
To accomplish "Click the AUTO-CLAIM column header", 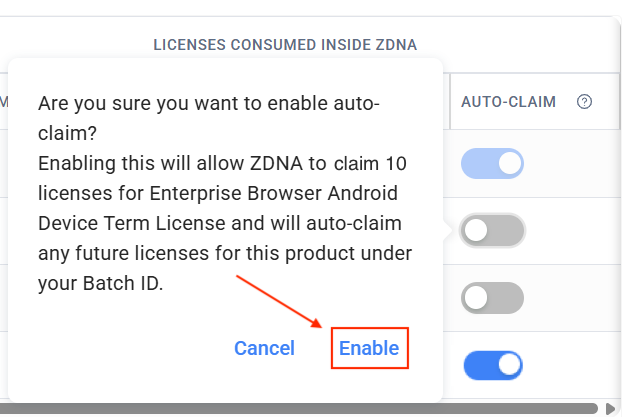I will click(x=508, y=102).
